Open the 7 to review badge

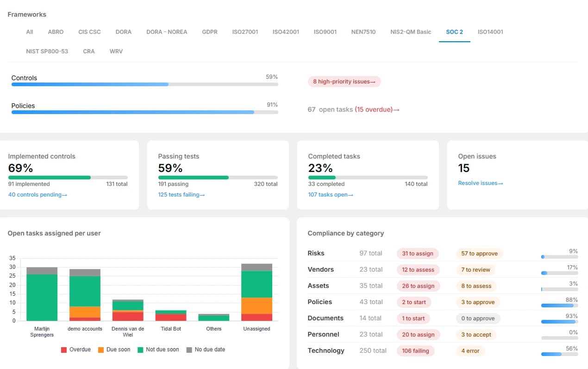[x=475, y=270]
